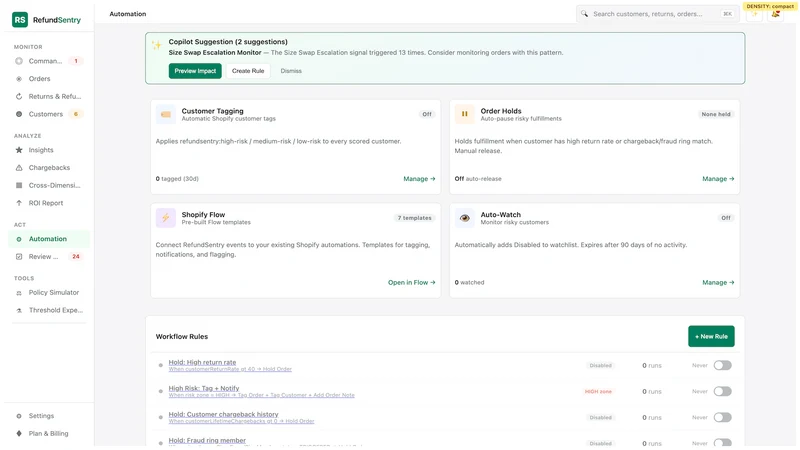Open Hold: High return rate rule link
The height and width of the screenshot is (450, 800).
202,362
